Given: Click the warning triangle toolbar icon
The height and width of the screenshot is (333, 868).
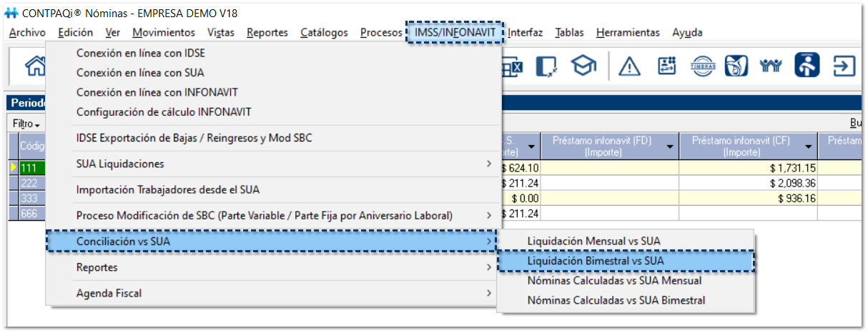Looking at the screenshot, I should pyautogui.click(x=629, y=66).
